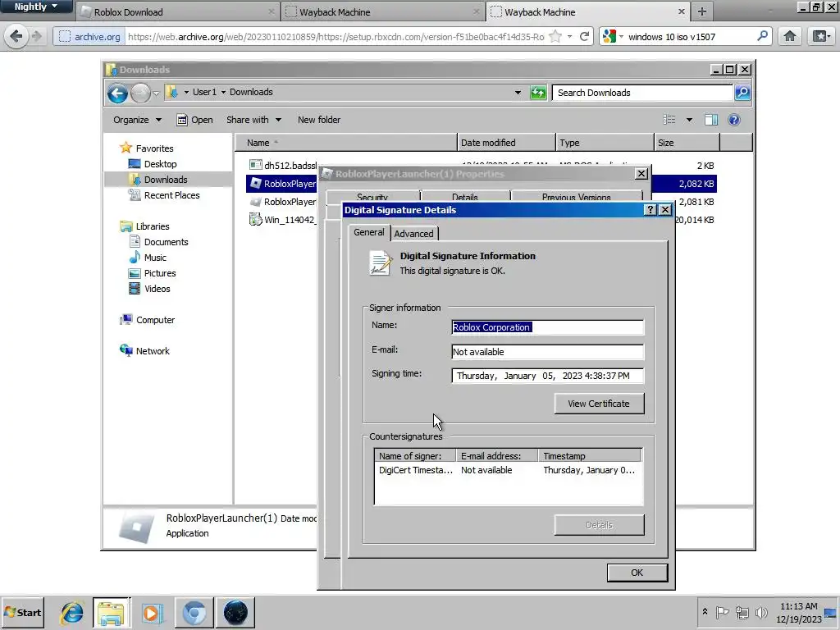Sort files by Size column
Image resolution: width=840 pixels, height=630 pixels.
coord(687,143)
